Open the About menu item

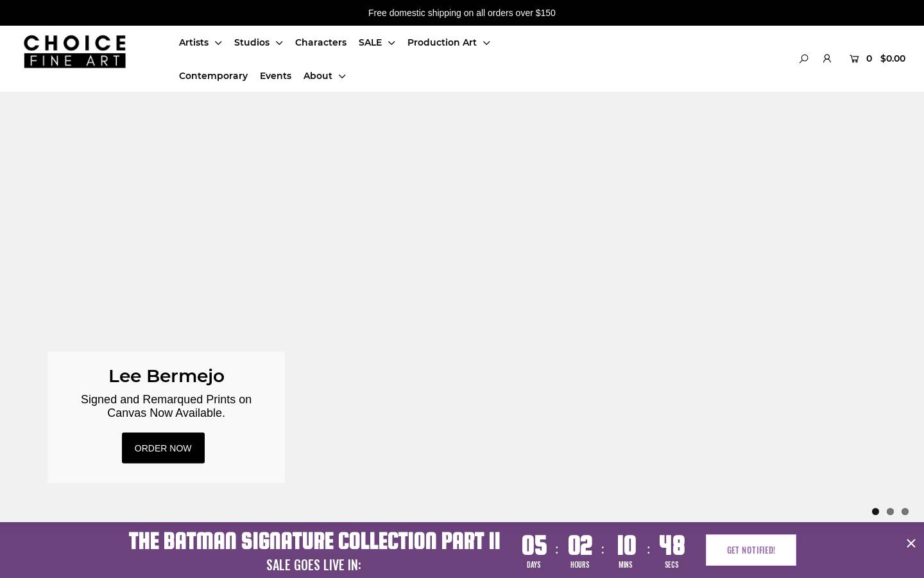(318, 76)
